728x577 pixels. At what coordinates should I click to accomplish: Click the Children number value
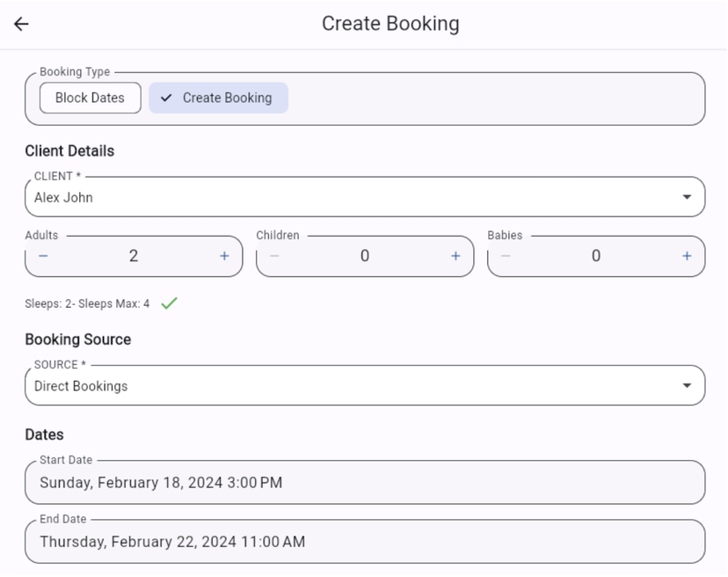point(365,256)
